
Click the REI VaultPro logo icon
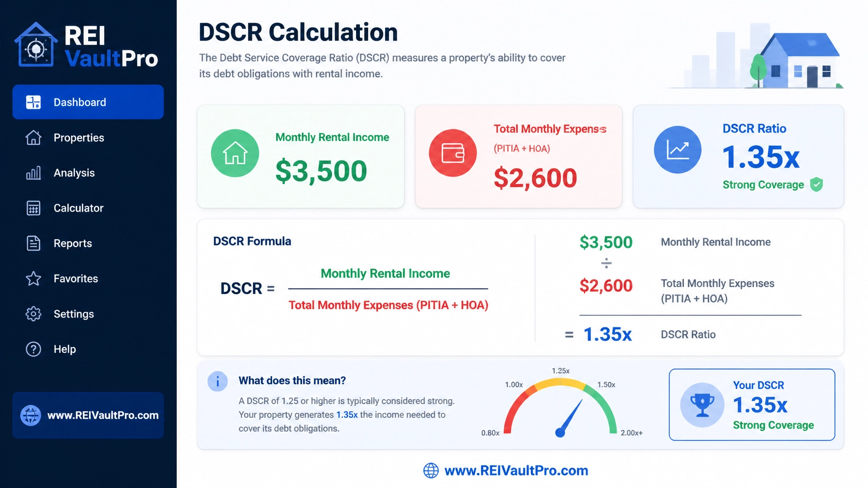pos(36,45)
